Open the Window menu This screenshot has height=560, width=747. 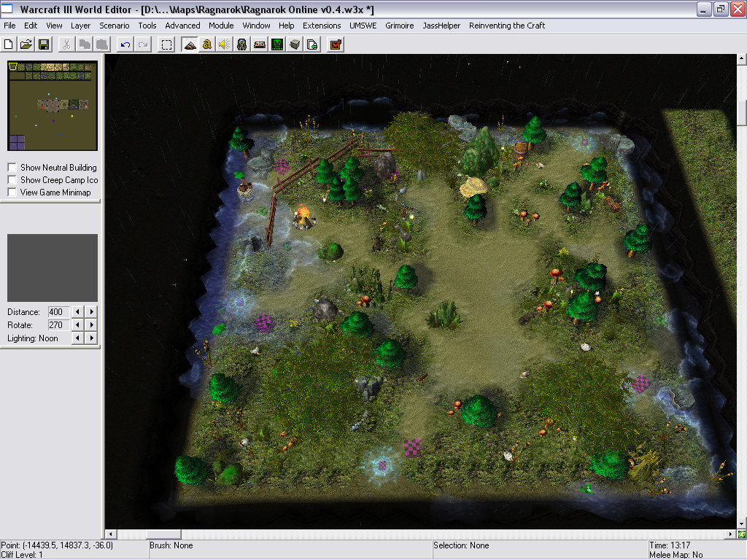coord(256,26)
